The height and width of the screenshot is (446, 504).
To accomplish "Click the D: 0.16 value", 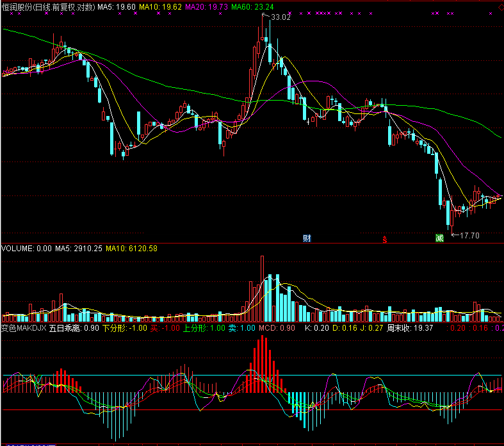I will tap(345, 328).
